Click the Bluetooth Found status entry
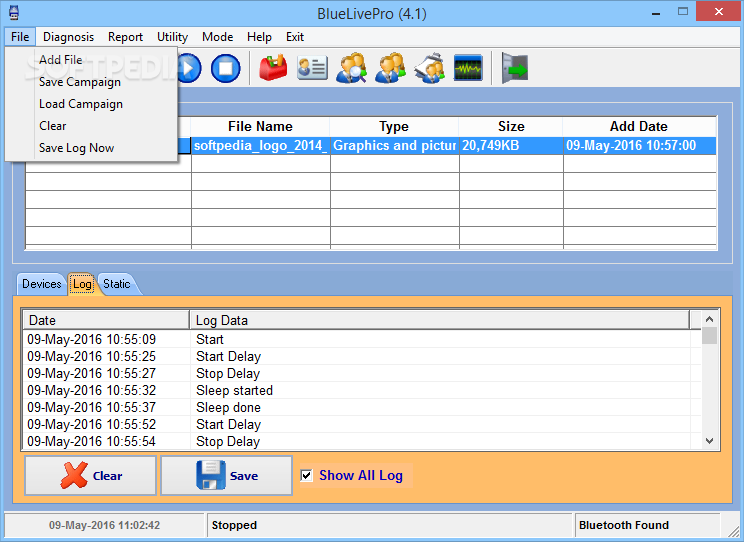Viewport: 744px width, 542px height. click(x=647, y=525)
